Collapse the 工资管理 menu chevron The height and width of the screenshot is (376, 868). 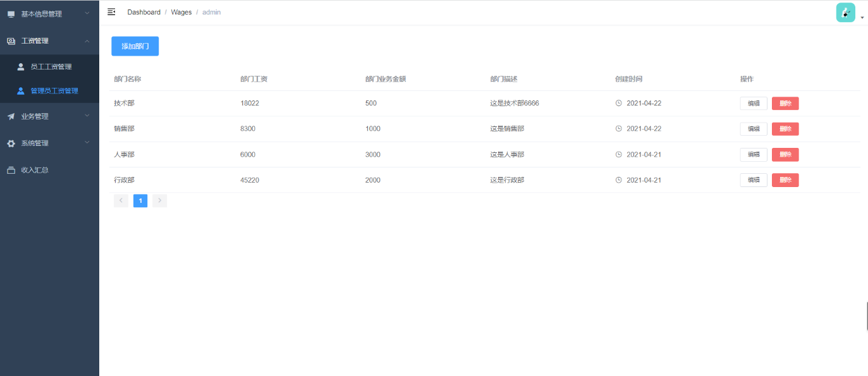click(87, 40)
